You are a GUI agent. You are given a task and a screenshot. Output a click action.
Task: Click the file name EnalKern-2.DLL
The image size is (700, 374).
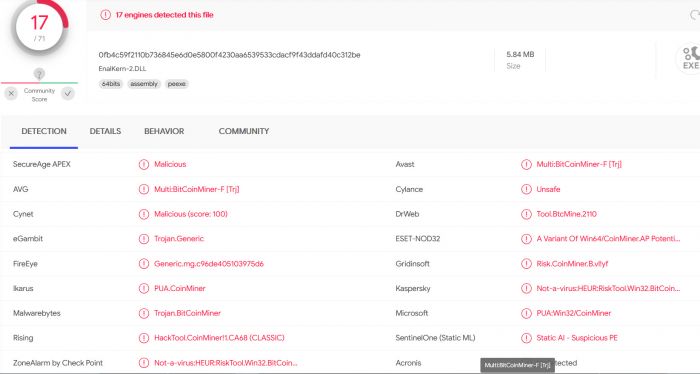122,69
